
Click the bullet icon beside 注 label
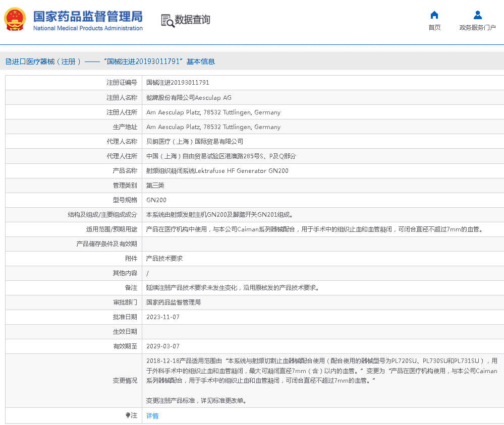click(x=128, y=415)
